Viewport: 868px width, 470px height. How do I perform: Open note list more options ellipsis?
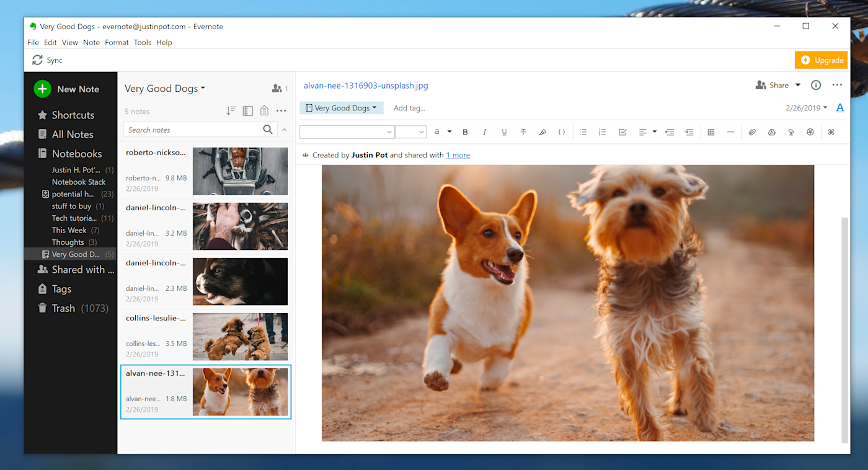point(281,111)
